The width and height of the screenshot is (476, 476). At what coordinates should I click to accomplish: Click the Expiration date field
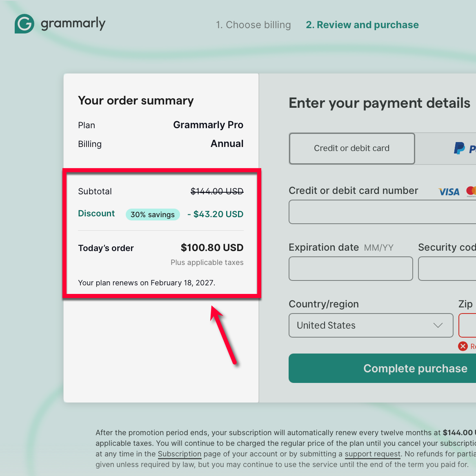click(x=350, y=269)
